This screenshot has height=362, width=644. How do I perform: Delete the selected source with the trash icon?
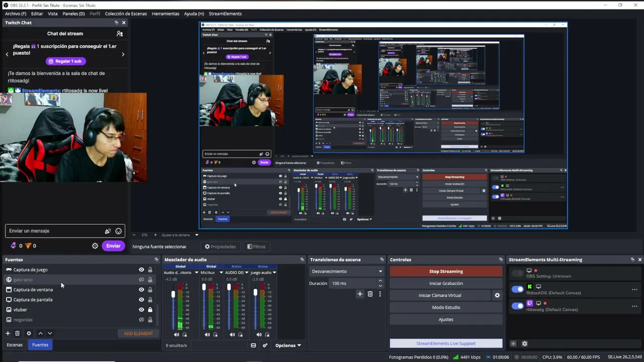coord(17,333)
